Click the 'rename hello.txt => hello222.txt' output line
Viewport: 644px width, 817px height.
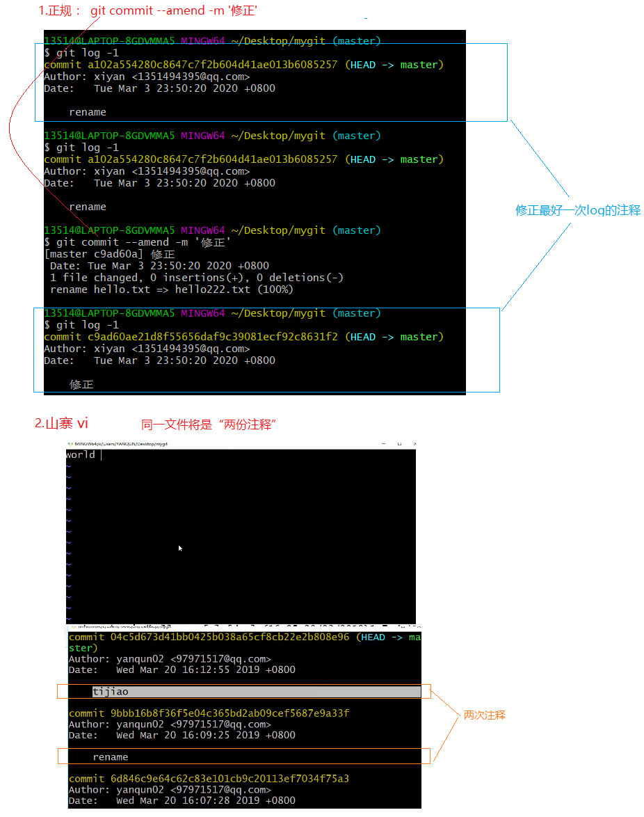[x=171, y=289]
